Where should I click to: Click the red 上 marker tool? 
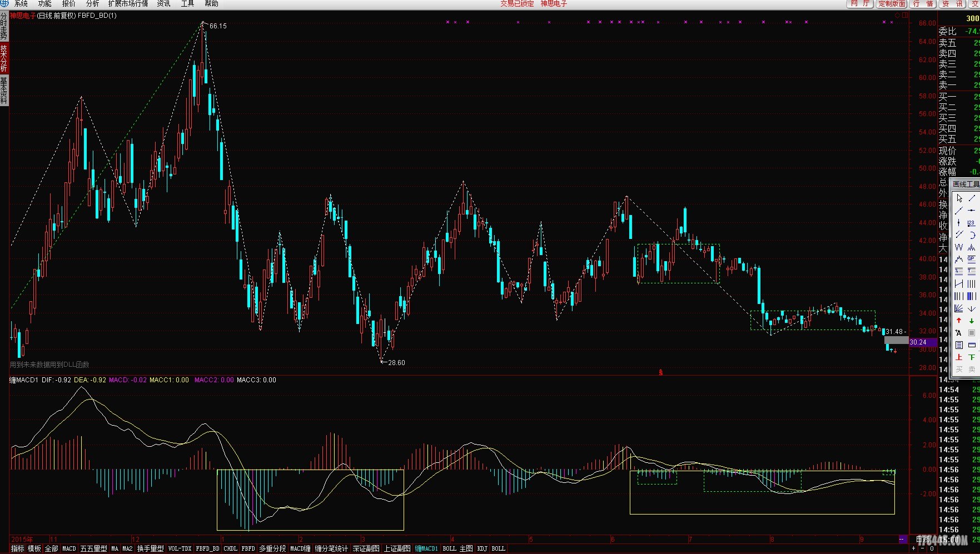[959, 357]
